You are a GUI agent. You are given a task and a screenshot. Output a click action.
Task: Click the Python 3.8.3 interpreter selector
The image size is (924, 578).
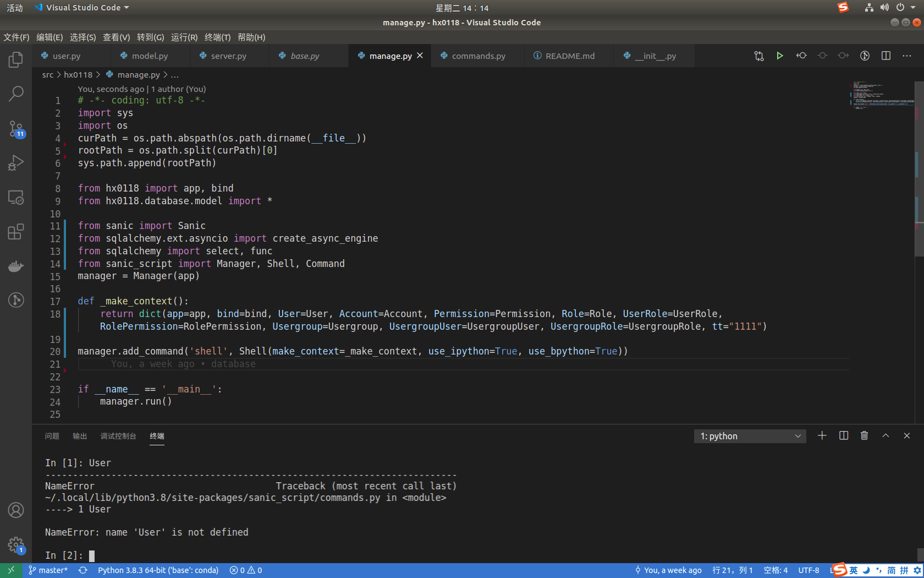pyautogui.click(x=158, y=570)
